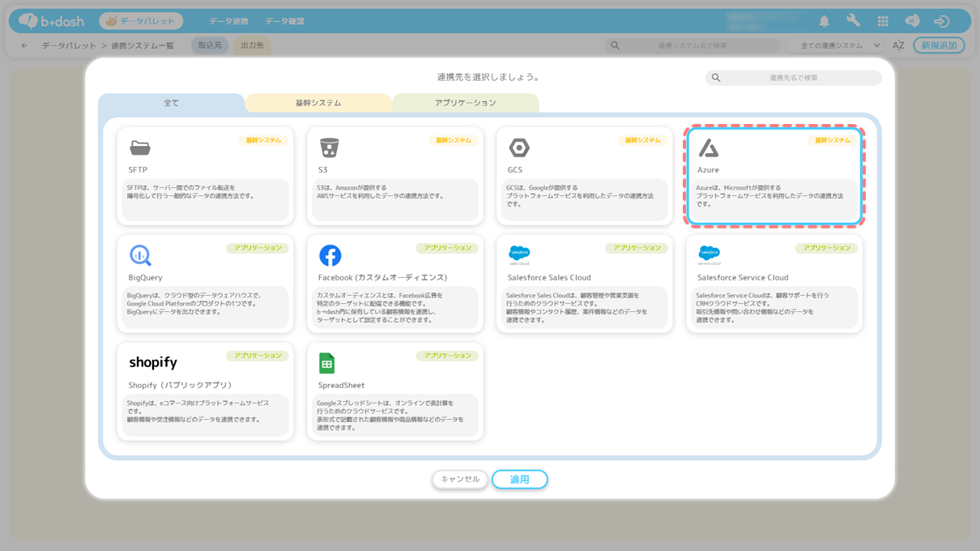Switch to the 基幹システム tab
Screen dimensions: 980x551
pos(318,103)
